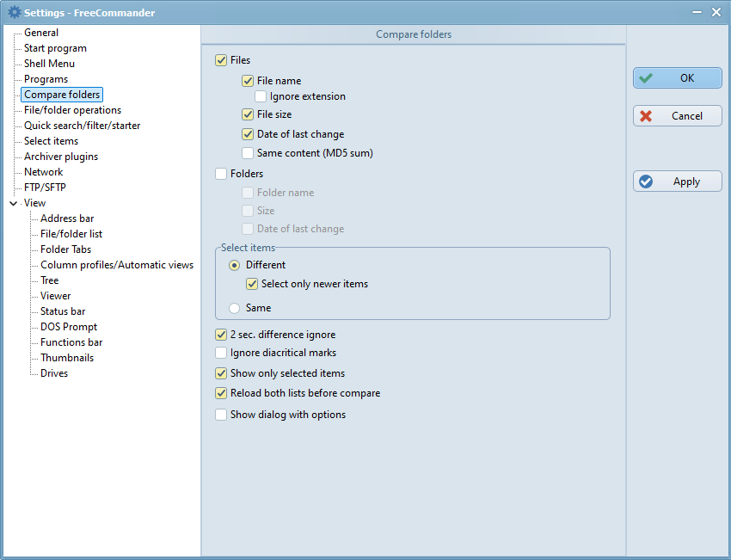731x560 pixels.
Task: Open Address bar settings under View
Action: pos(67,218)
